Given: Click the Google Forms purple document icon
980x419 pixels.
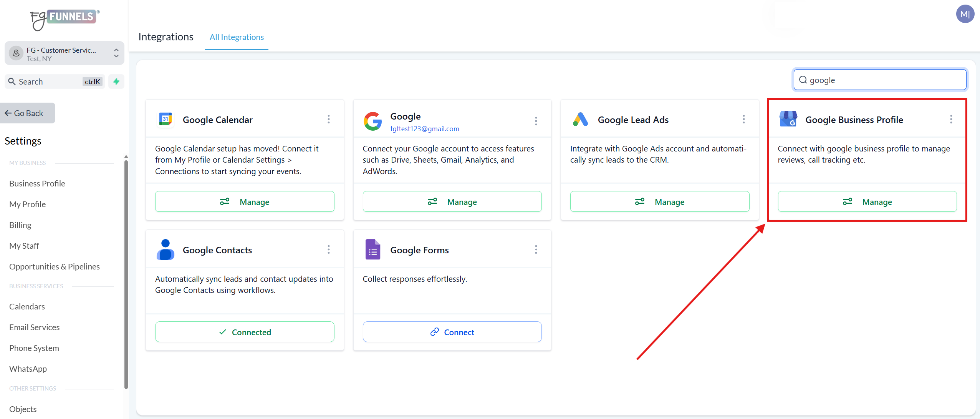Looking at the screenshot, I should (x=372, y=249).
